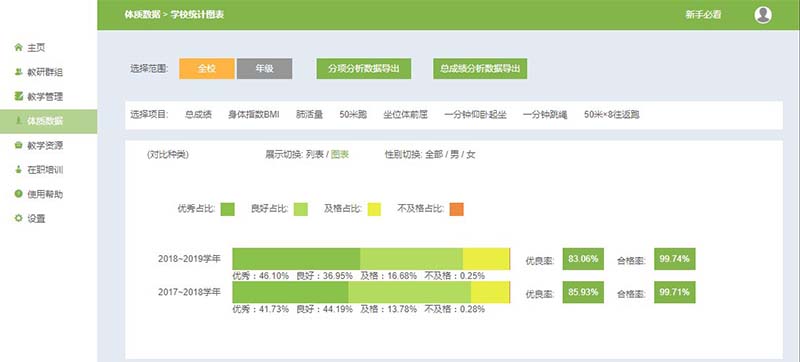The width and height of the screenshot is (800, 362).
Task: Select the 50米×8往返跑 project tab
Action: [x=612, y=115]
